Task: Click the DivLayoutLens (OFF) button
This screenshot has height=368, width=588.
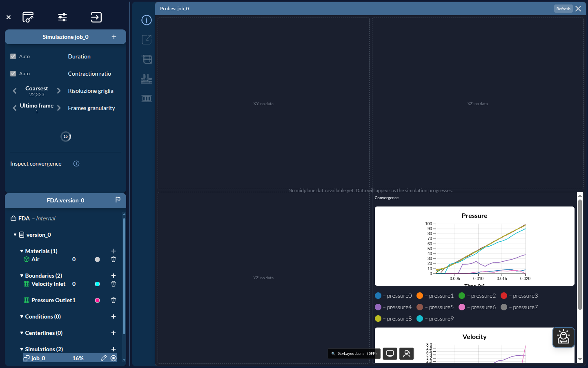Action: click(x=354, y=354)
